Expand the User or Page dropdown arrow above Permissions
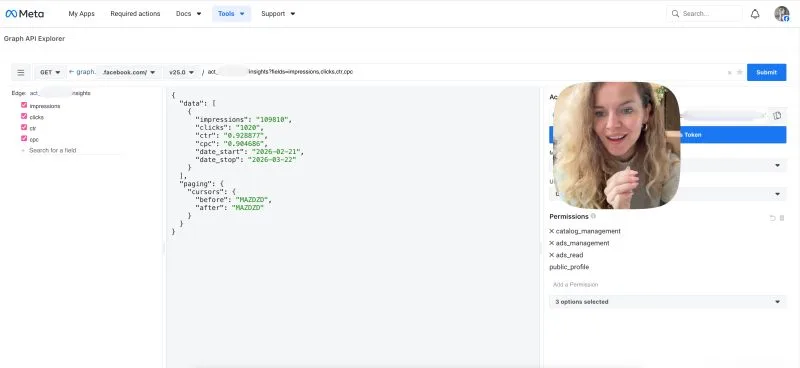The image size is (800, 368). (x=778, y=194)
